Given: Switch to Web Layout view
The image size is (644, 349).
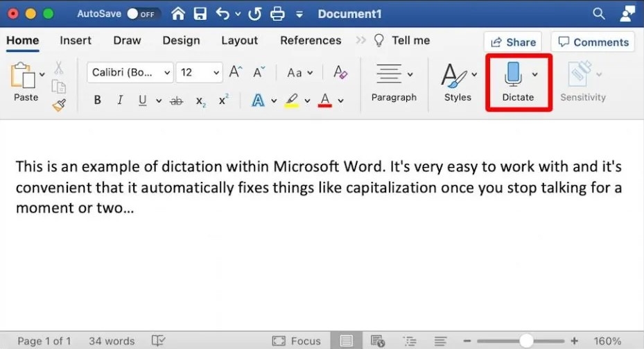Looking at the screenshot, I should tap(377, 341).
